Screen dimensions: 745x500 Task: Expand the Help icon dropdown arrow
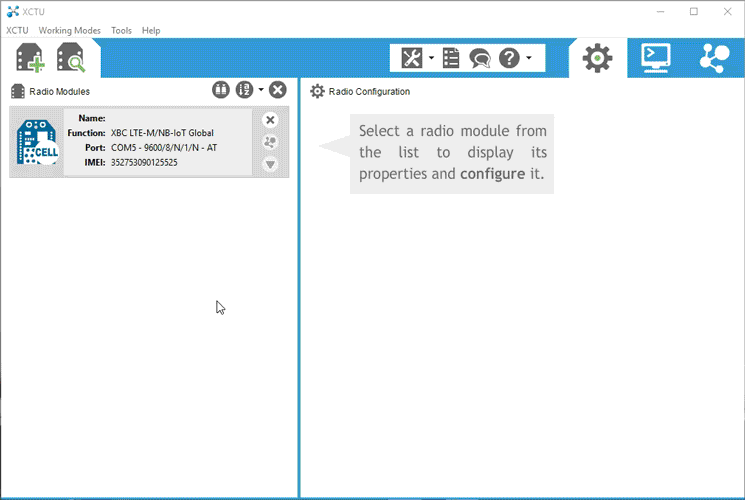coord(529,58)
